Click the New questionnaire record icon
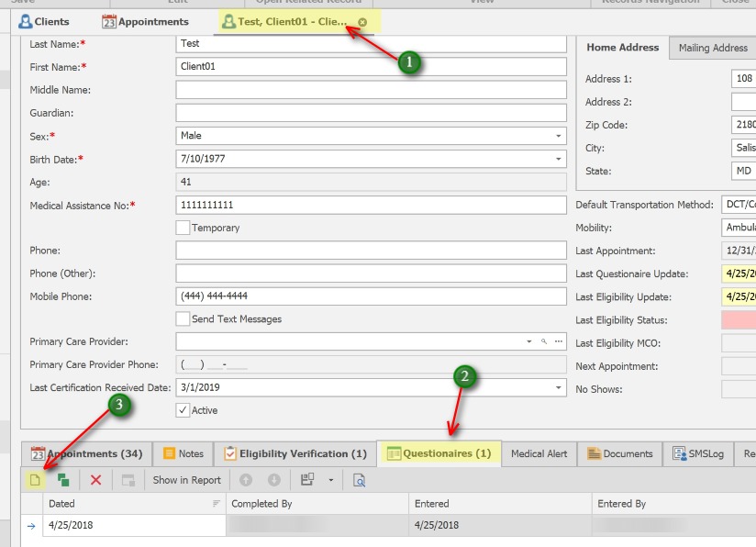 pos(34,479)
